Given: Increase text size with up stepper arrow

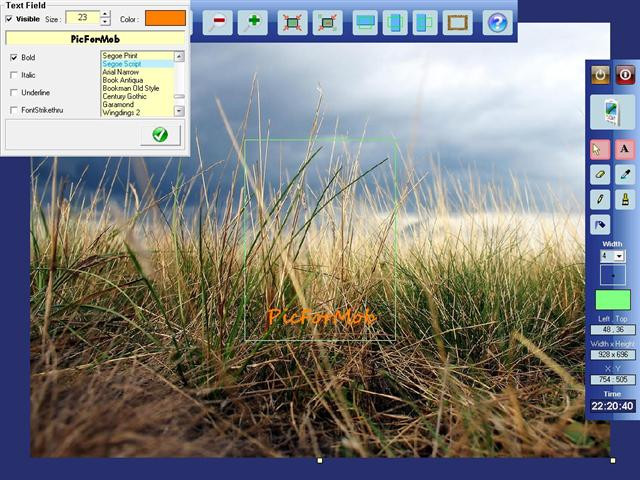Looking at the screenshot, I should point(105,14).
